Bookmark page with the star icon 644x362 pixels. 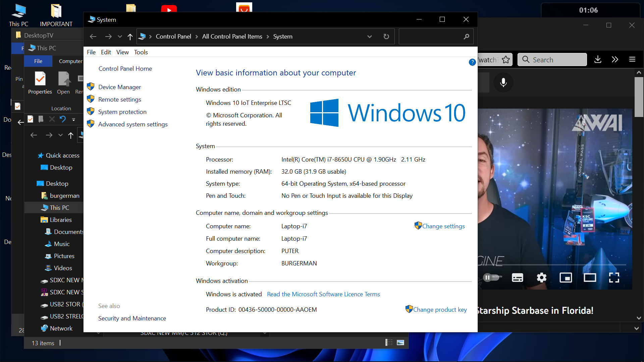point(506,60)
